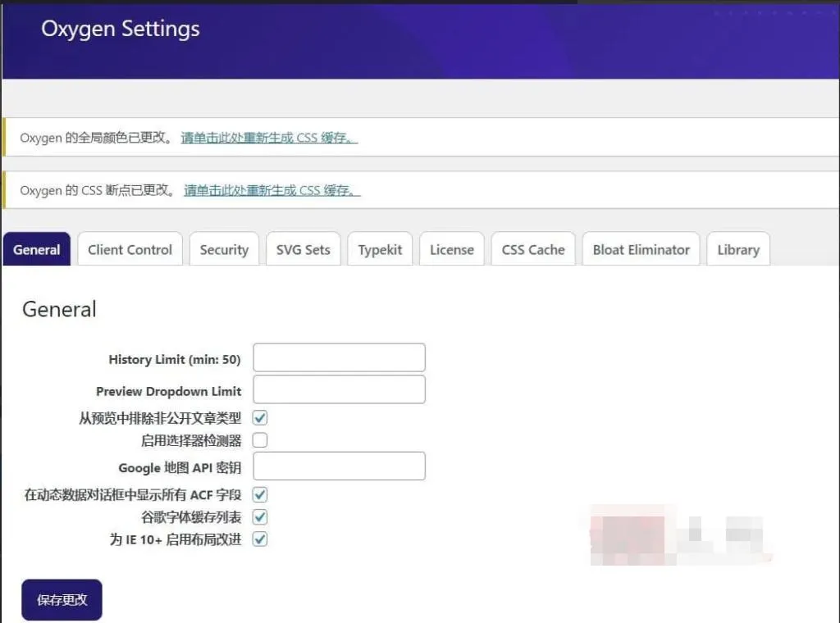This screenshot has height=623, width=840.
Task: Switch to the CSS Cache tab
Action: pos(533,249)
